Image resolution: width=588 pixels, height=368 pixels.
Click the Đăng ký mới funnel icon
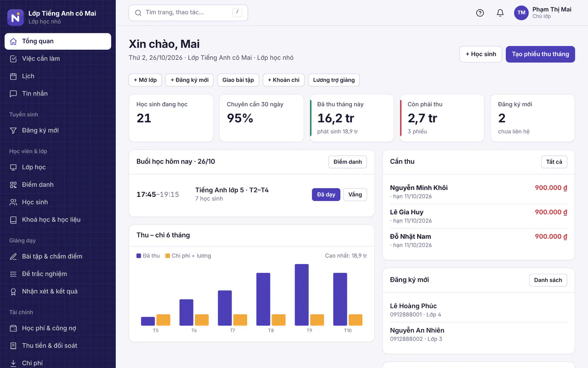tap(13, 131)
